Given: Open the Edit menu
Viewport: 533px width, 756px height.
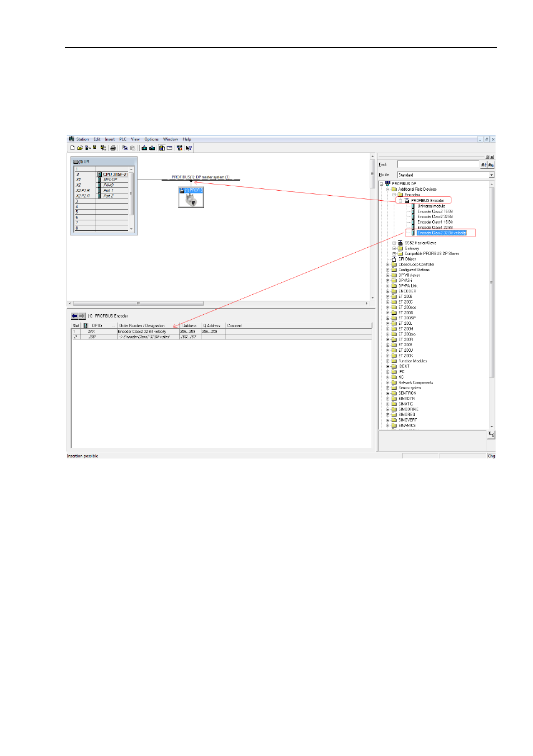Looking at the screenshot, I should click(x=97, y=139).
